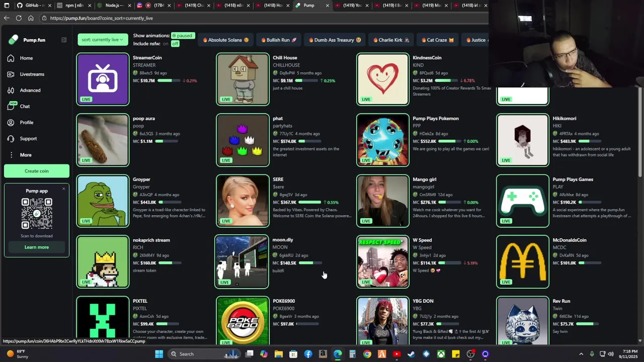
Task: Click the Create coin button
Action: (37, 171)
